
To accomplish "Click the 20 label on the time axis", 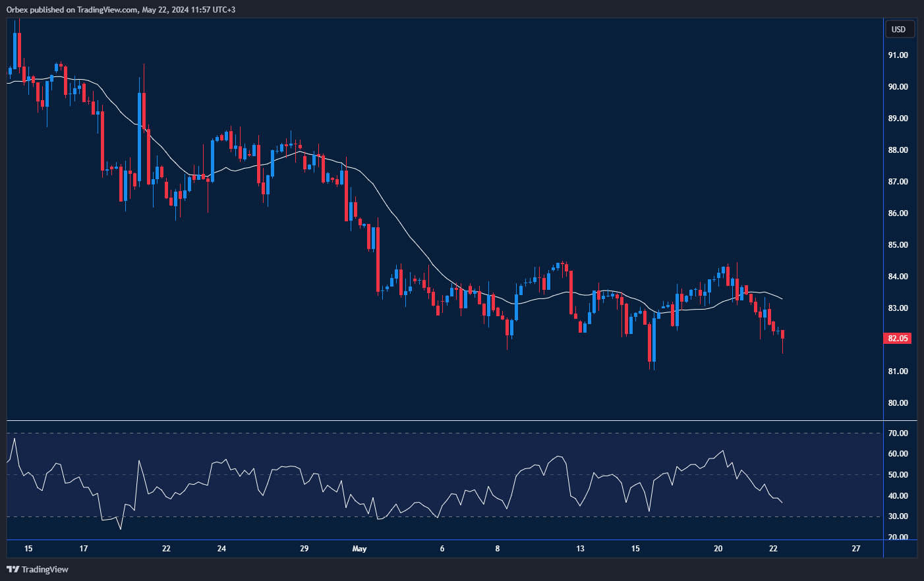I will point(717,548).
